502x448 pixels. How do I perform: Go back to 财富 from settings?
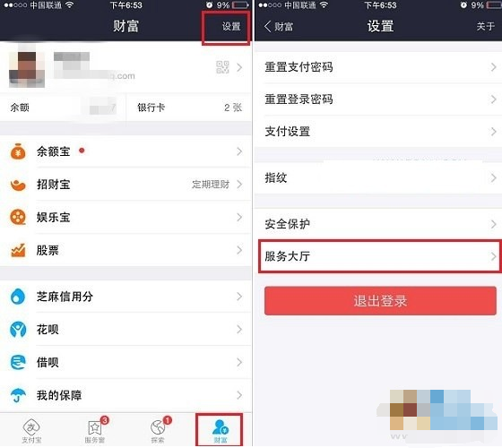(279, 27)
